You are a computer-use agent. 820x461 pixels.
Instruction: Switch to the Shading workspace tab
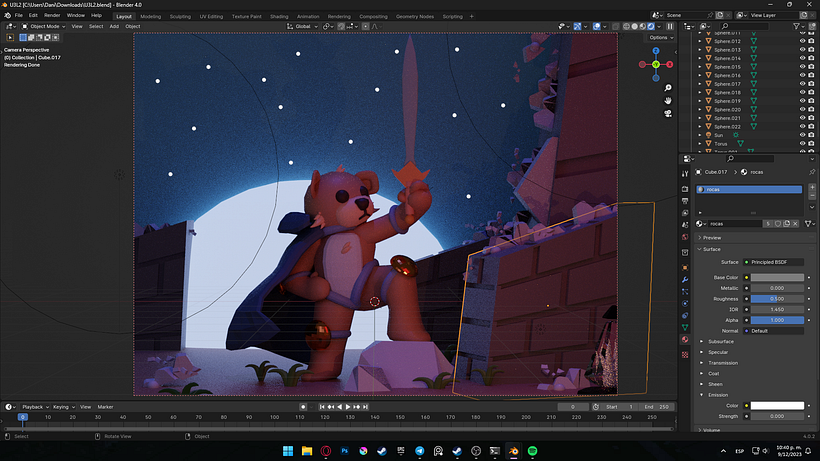(x=279, y=16)
